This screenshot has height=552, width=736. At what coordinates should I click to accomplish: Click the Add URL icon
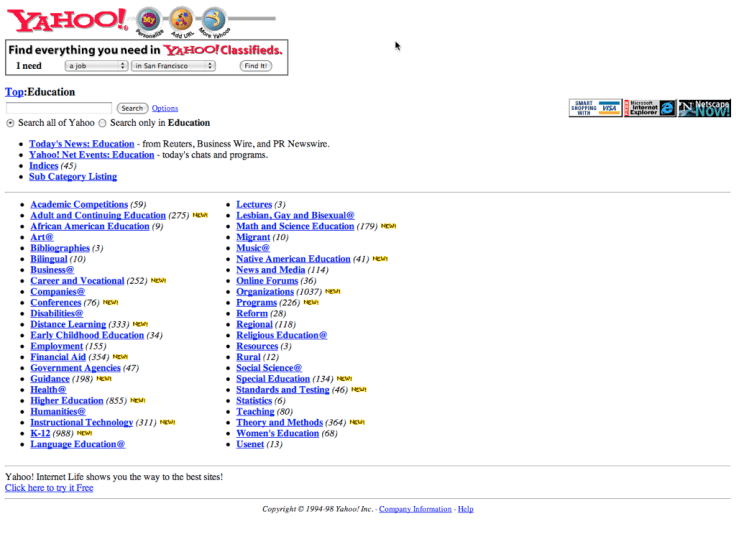pos(182,20)
